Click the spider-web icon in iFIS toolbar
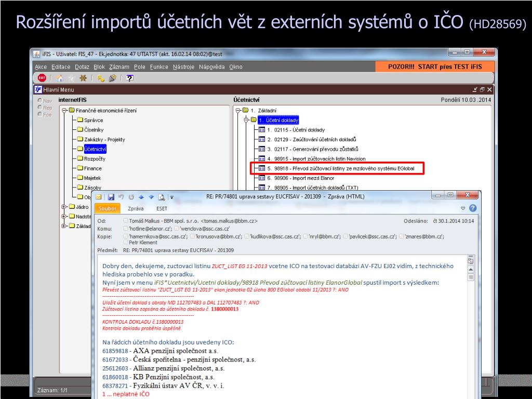This screenshot has width=532, height=399. pos(83,78)
